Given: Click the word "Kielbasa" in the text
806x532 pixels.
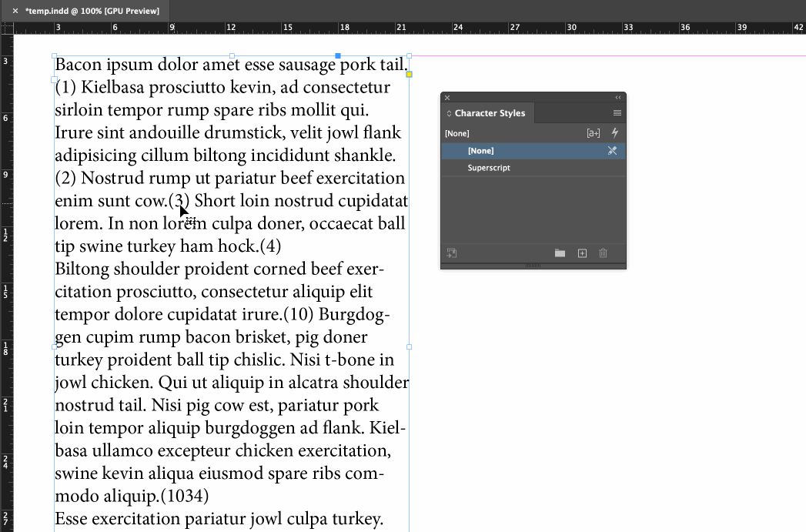Looking at the screenshot, I should click(112, 87).
